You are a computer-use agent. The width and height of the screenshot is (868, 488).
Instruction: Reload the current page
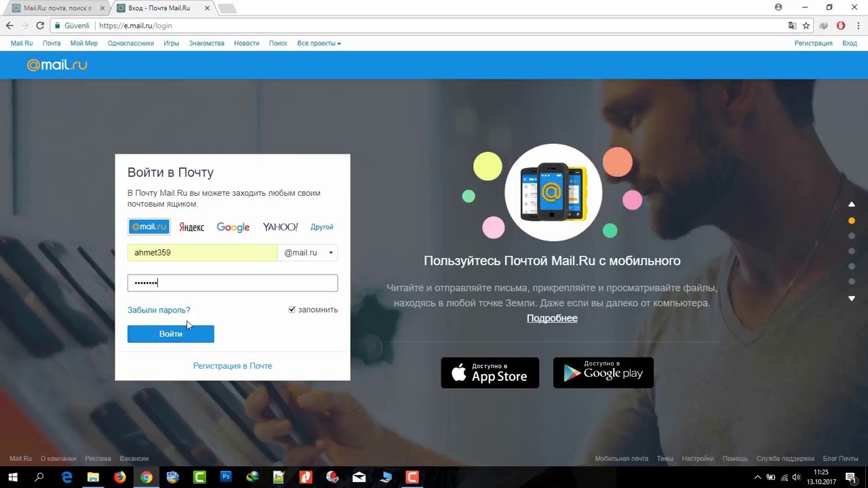point(40,26)
